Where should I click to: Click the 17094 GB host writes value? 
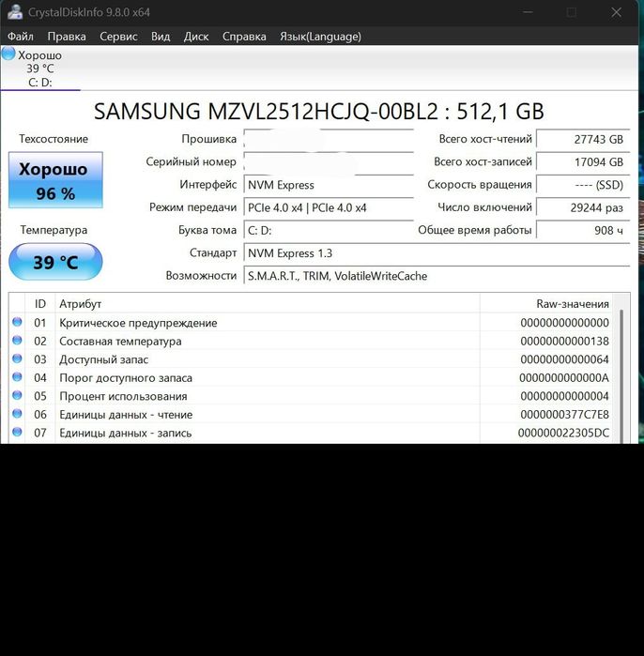tap(583, 162)
